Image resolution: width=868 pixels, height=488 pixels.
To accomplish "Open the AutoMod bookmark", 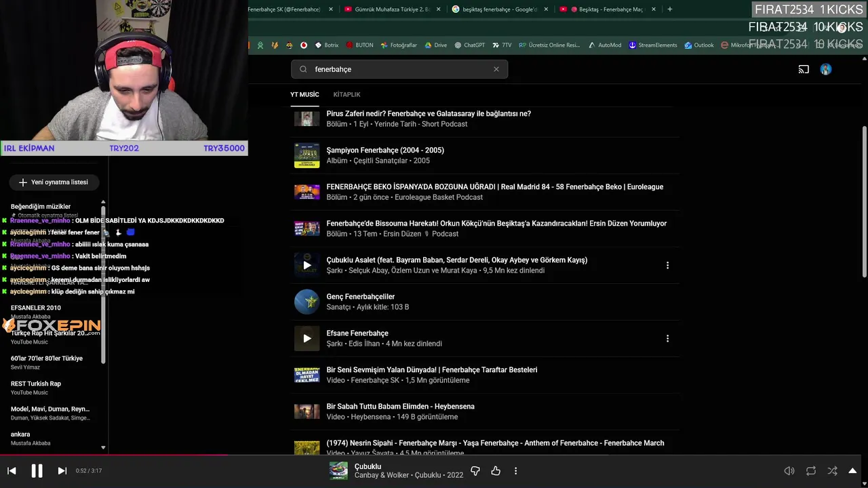I will [x=604, y=45].
